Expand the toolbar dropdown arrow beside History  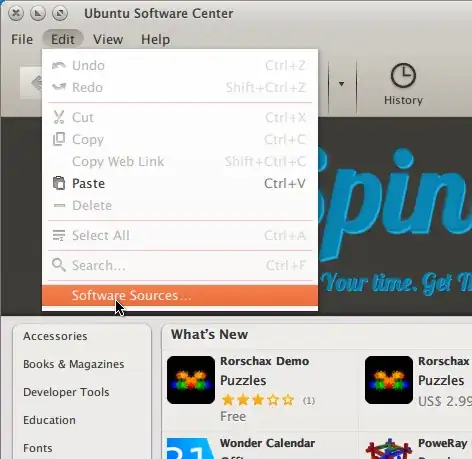[x=341, y=84]
